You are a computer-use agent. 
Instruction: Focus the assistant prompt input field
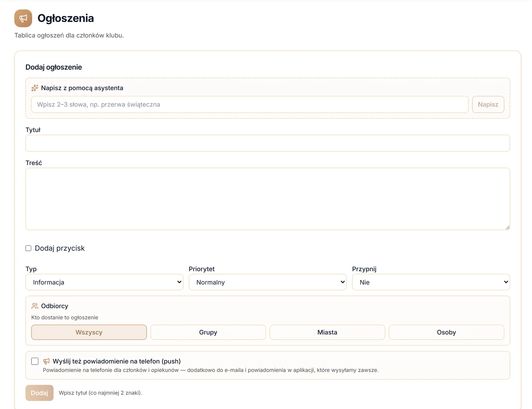click(250, 104)
